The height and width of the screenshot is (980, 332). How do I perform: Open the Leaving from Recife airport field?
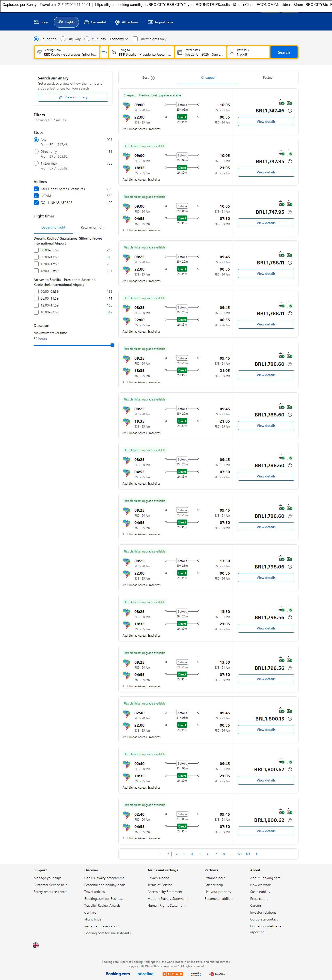(67, 52)
